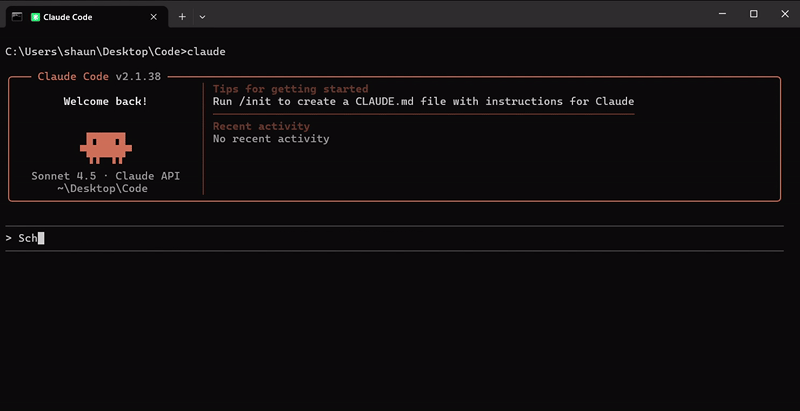Click the 'Run /init to create a CLAUDE.md' line
The image size is (800, 411).
pos(423,101)
